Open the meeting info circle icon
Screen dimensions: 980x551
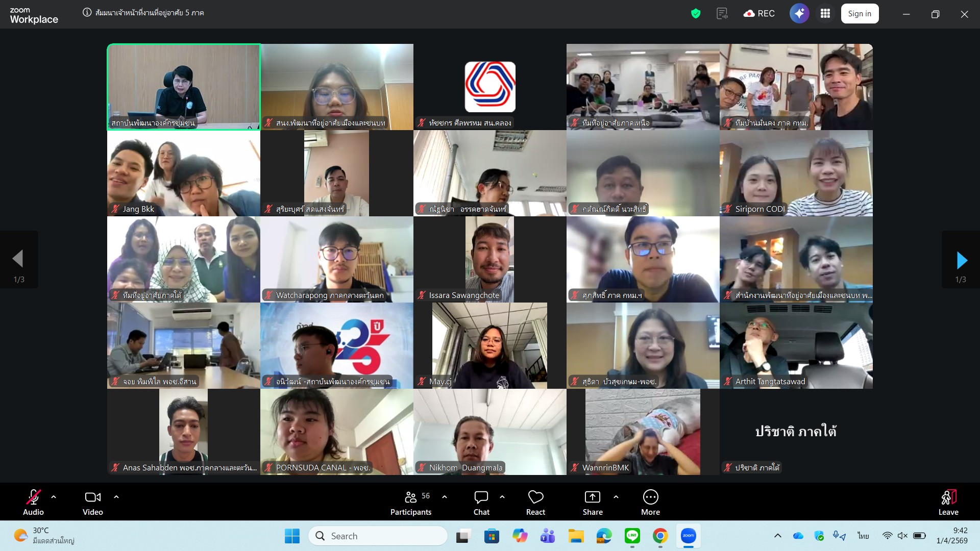pyautogui.click(x=87, y=13)
